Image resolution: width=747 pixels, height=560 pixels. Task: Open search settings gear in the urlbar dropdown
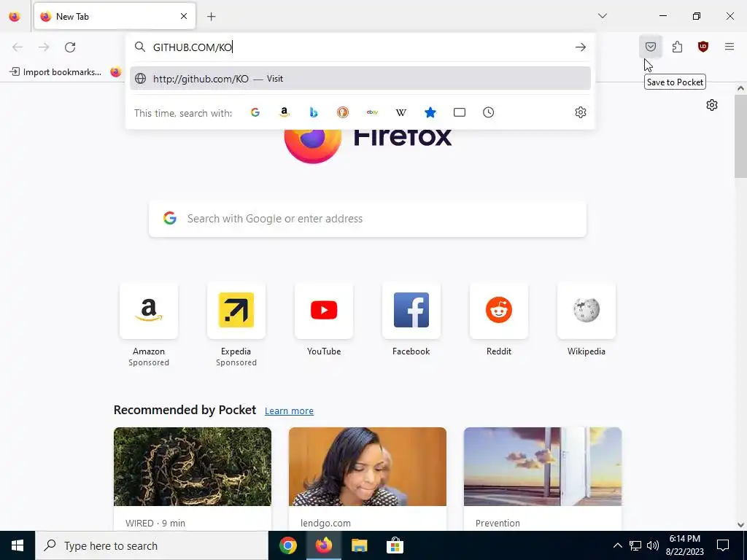[x=580, y=112]
